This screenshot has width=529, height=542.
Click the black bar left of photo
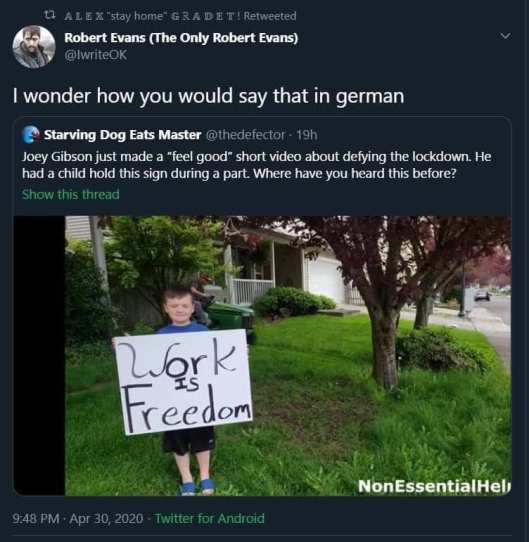(x=39, y=355)
